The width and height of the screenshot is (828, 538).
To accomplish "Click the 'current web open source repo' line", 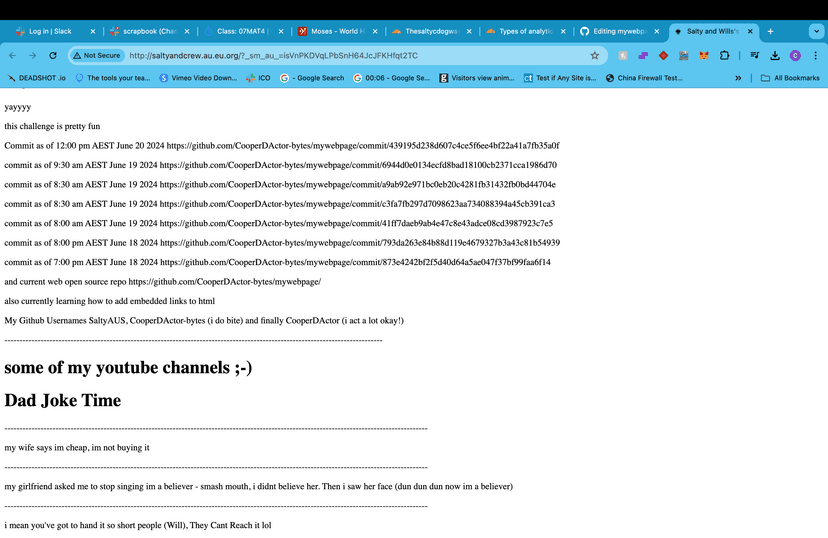I will pos(163,282).
